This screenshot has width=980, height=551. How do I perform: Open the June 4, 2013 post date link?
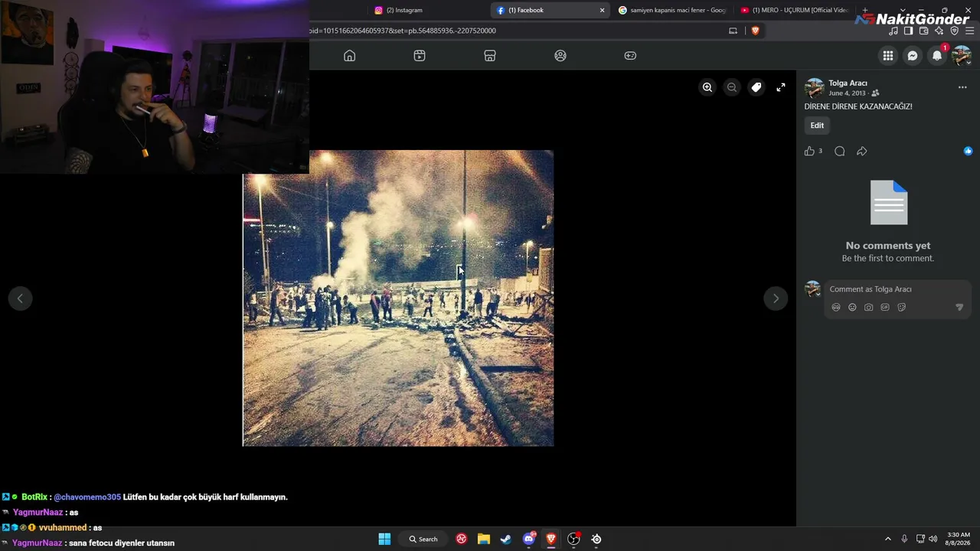click(847, 93)
